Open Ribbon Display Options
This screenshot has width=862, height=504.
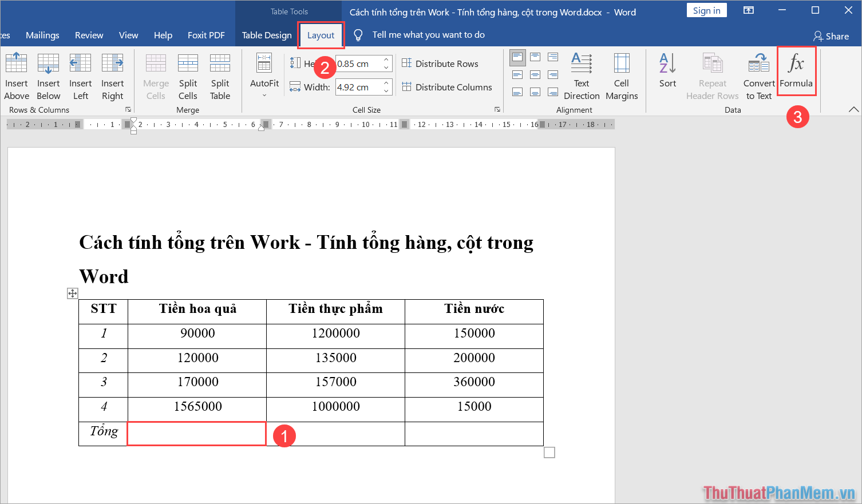749,10
